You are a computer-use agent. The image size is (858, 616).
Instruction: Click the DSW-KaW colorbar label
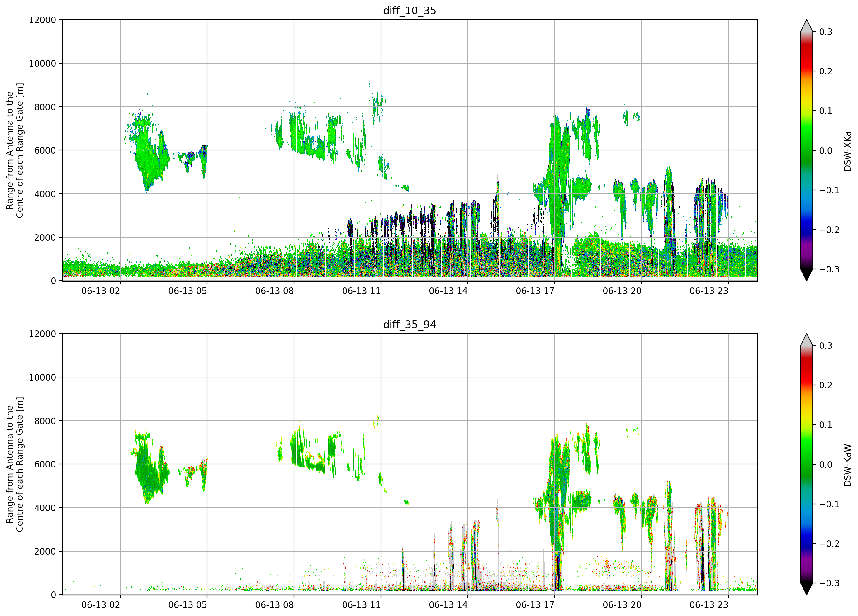847,465
